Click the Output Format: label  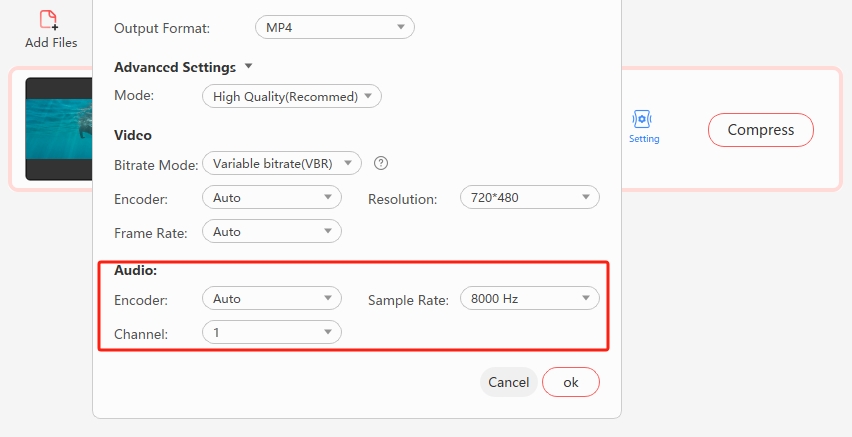tap(162, 28)
